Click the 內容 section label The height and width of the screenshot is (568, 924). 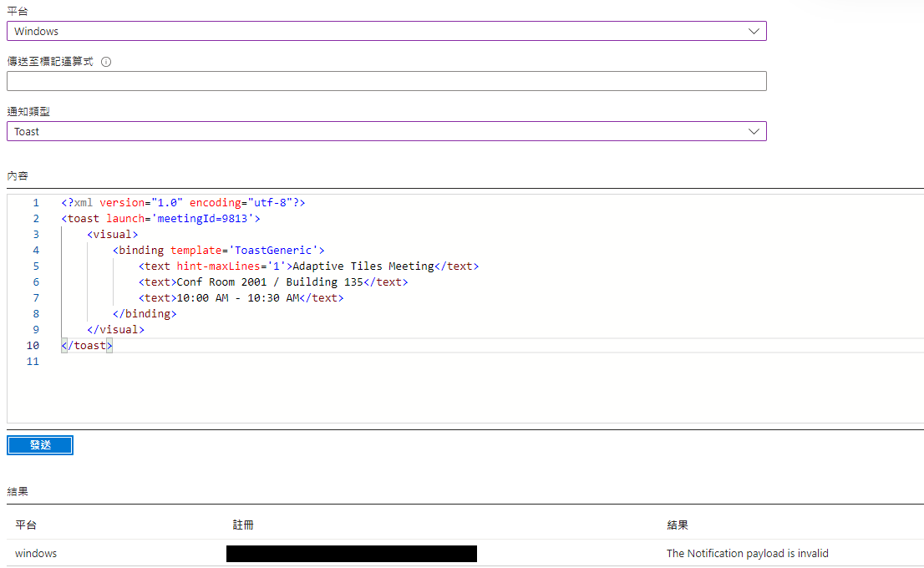[x=18, y=176]
